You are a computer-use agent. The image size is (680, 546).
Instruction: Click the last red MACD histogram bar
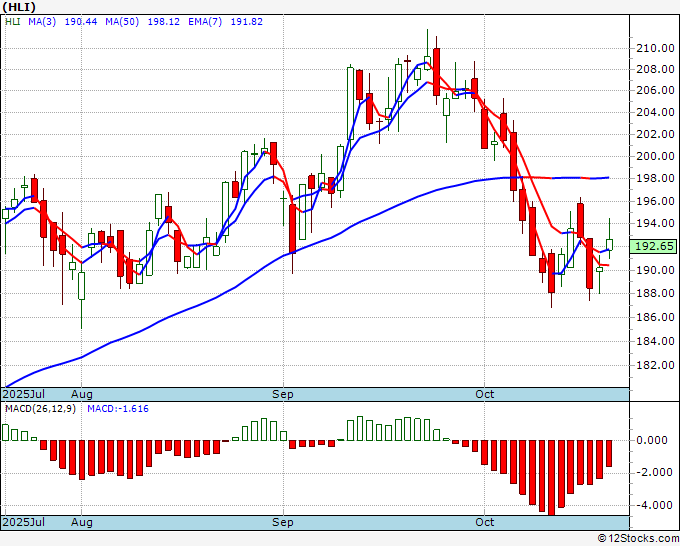point(609,453)
